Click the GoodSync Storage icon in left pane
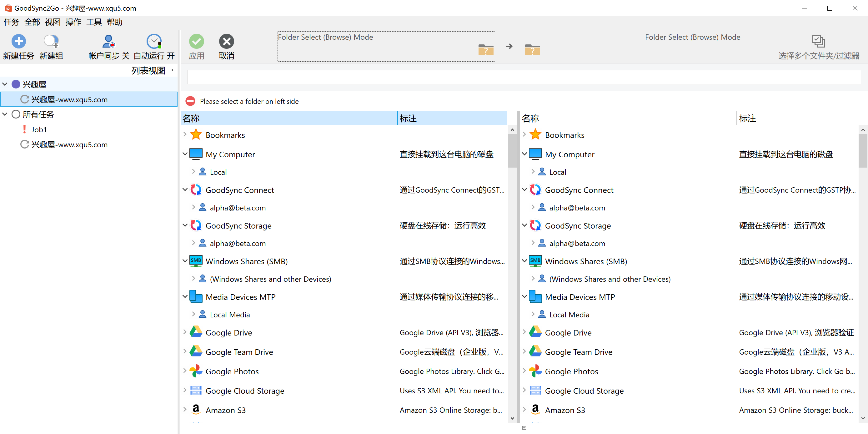 [196, 225]
